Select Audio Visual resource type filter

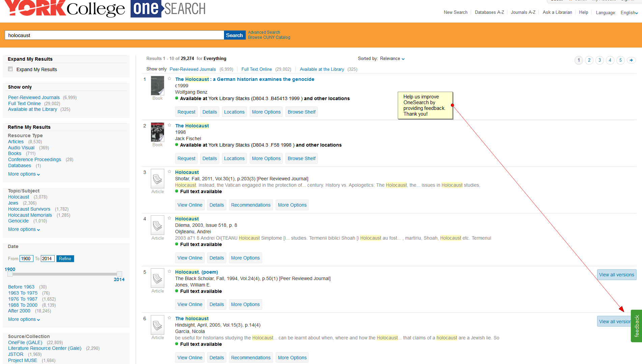[x=21, y=148]
